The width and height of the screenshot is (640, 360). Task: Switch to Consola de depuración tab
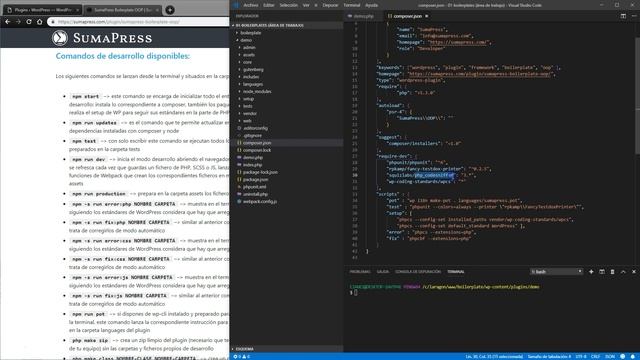click(x=418, y=271)
